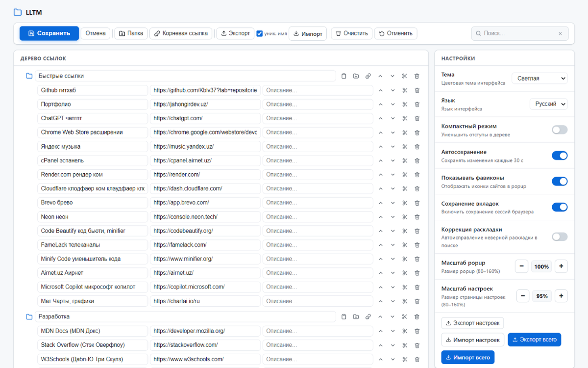
Task: Add subfolder inside Быстрые ссылки
Action: 356,76
